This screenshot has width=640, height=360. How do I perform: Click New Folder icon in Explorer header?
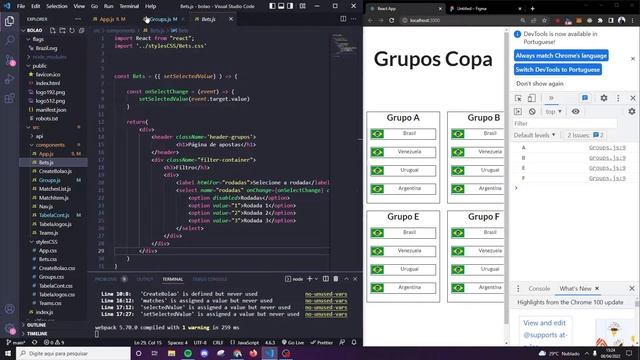pyautogui.click(x=62, y=30)
